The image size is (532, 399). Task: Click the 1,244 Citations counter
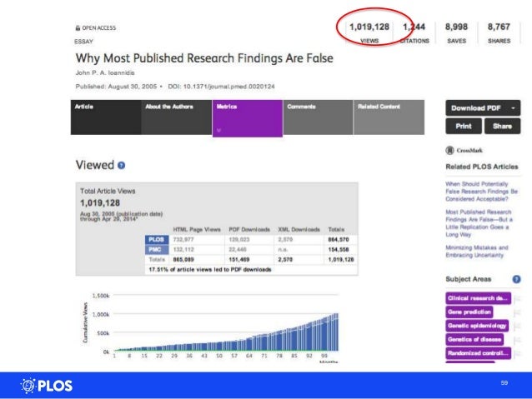[414, 32]
